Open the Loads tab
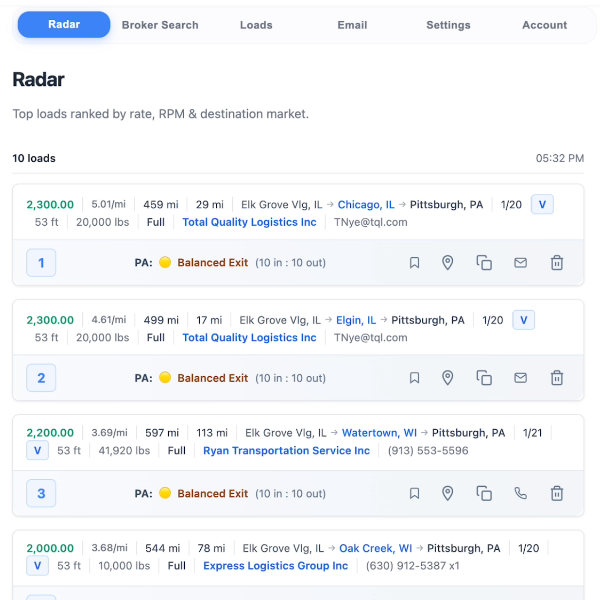 click(256, 25)
